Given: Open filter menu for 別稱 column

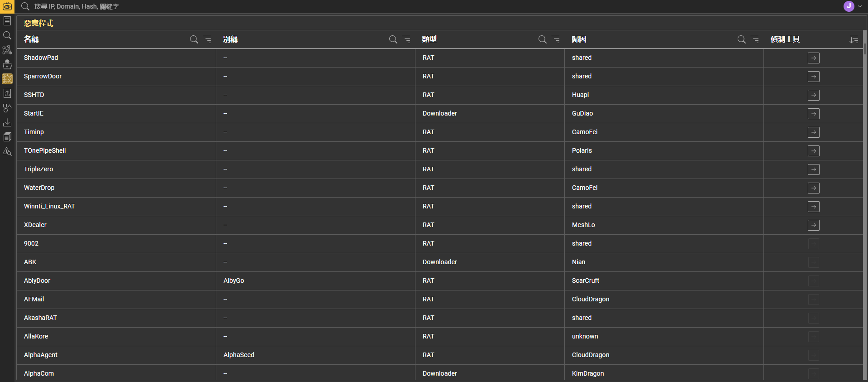Looking at the screenshot, I should [x=406, y=39].
